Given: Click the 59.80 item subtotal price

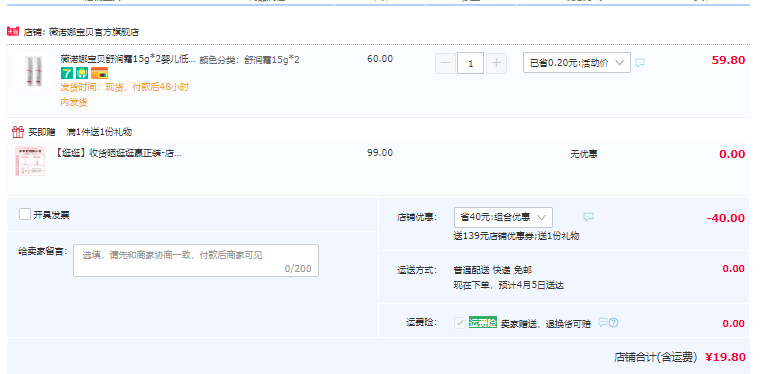Looking at the screenshot, I should tap(728, 60).
